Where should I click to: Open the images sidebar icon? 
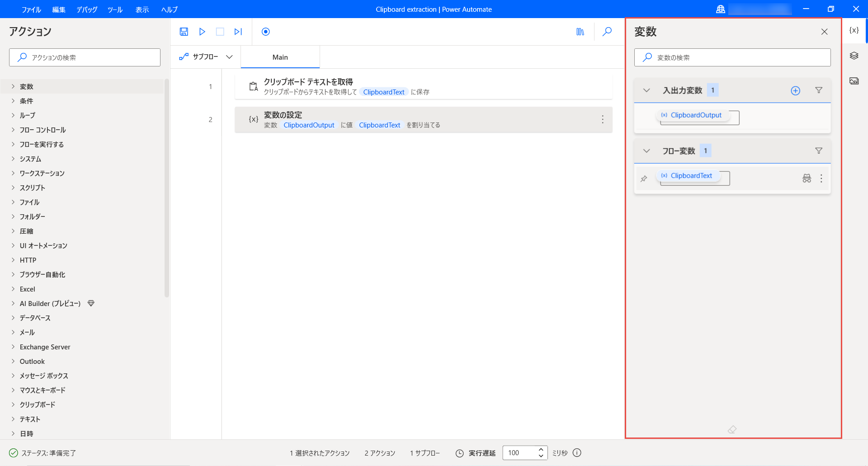(x=854, y=81)
